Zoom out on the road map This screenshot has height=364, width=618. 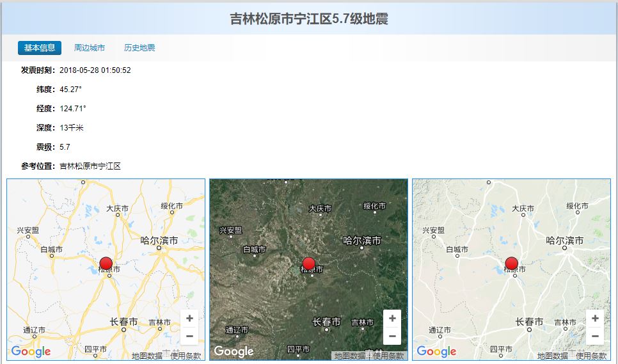coord(189,336)
